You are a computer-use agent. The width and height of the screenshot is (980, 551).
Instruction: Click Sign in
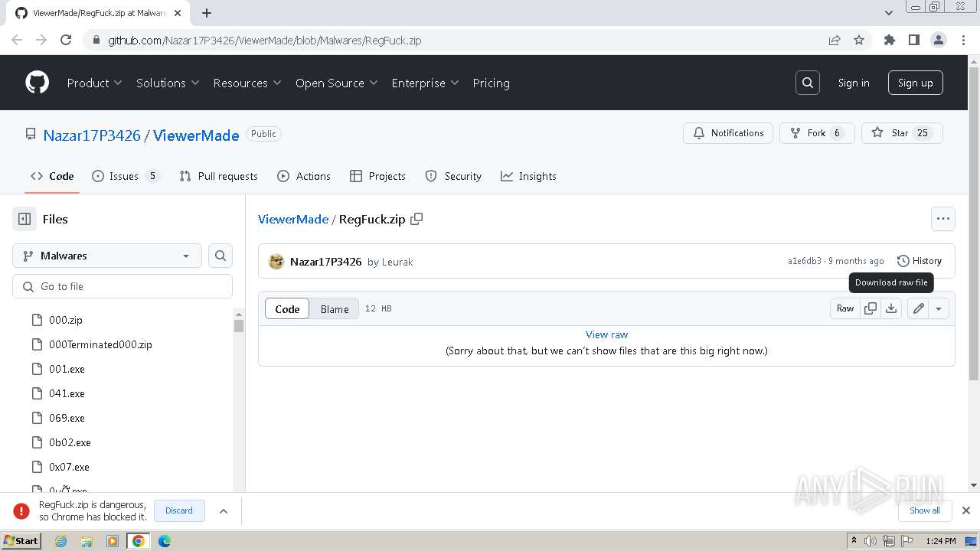(854, 83)
